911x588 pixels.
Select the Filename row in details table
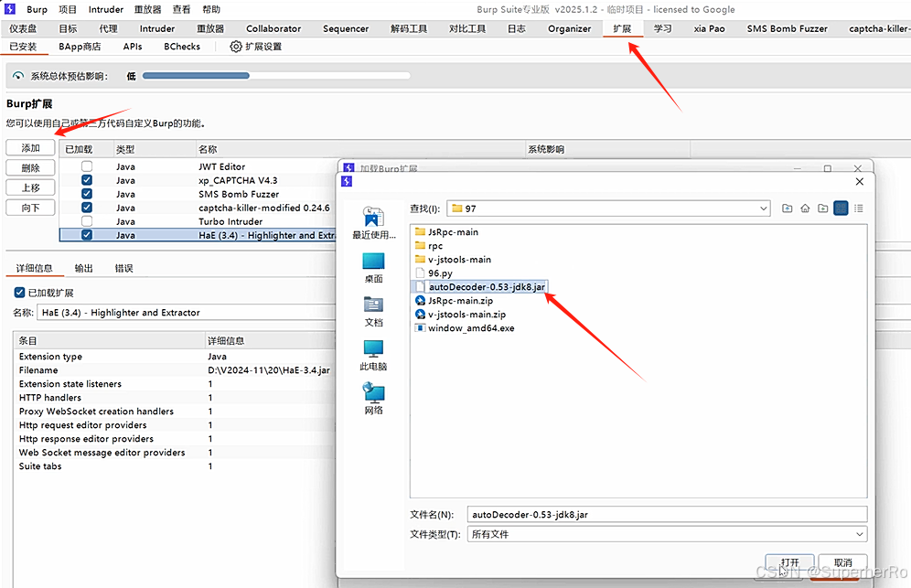coord(175,370)
